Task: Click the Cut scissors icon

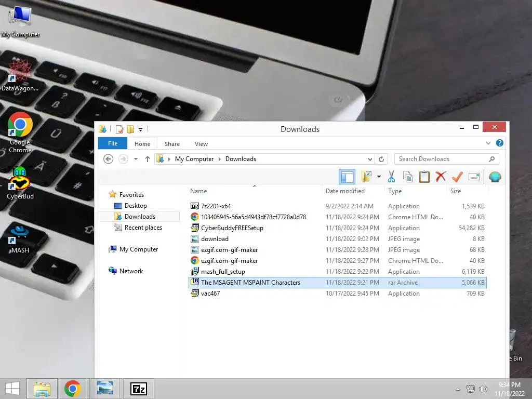Action: 391,177
